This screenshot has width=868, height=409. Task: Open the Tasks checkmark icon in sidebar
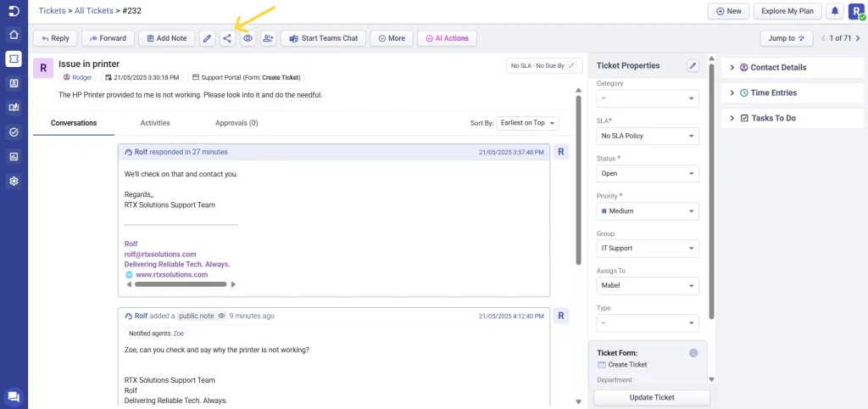point(14,132)
